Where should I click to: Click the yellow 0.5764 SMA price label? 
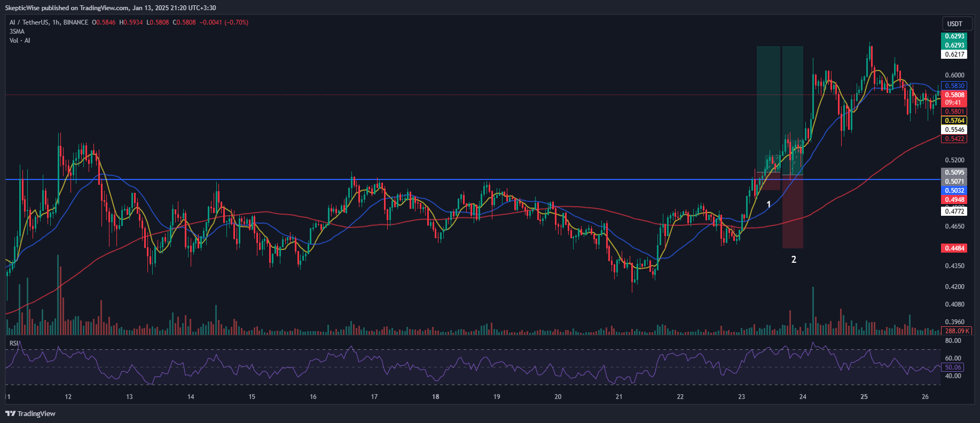954,121
